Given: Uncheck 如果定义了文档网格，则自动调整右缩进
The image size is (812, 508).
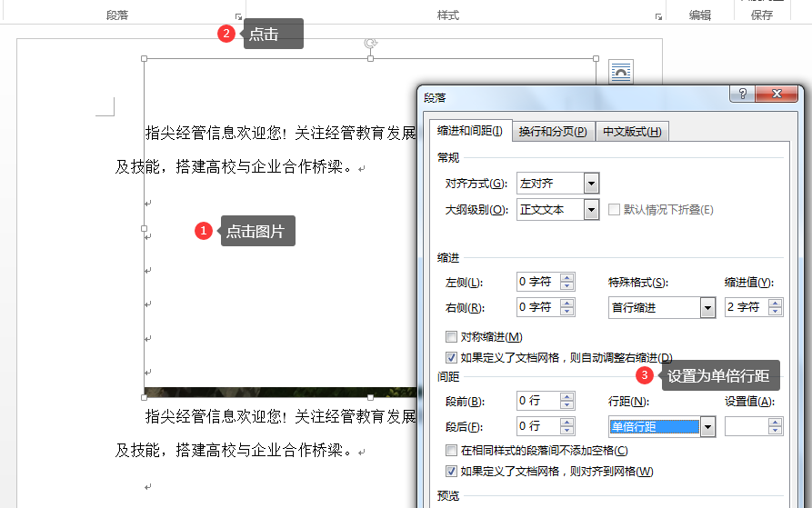Looking at the screenshot, I should [x=452, y=357].
